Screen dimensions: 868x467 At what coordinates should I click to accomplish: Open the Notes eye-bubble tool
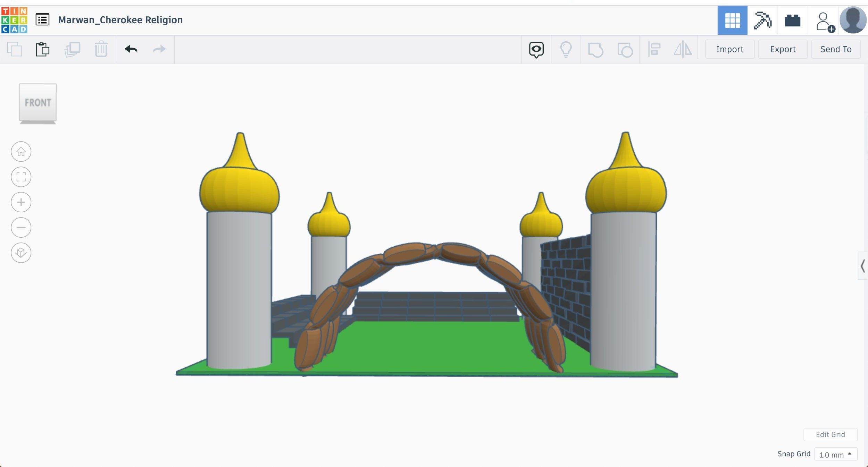coord(536,49)
